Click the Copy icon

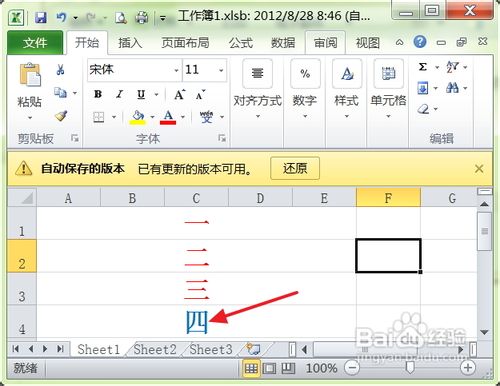pyautogui.click(x=61, y=92)
